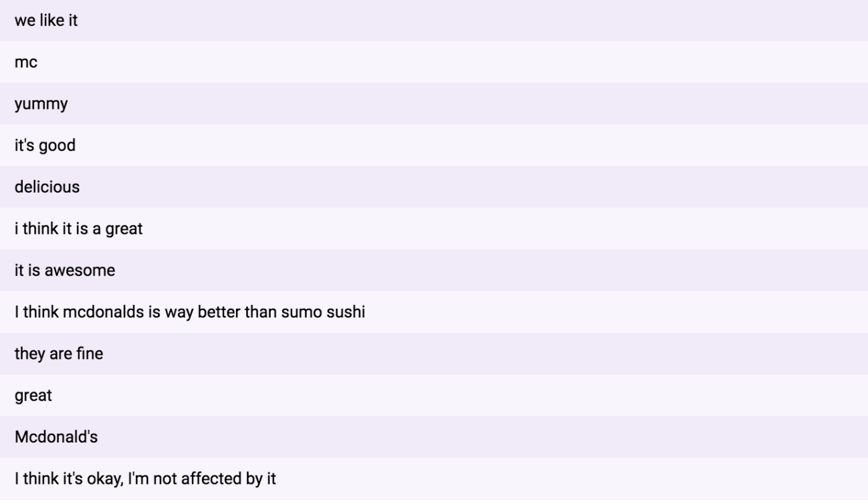Viewport: 868px width, 500px height.
Task: Select the 'mc' response
Action: tap(26, 62)
